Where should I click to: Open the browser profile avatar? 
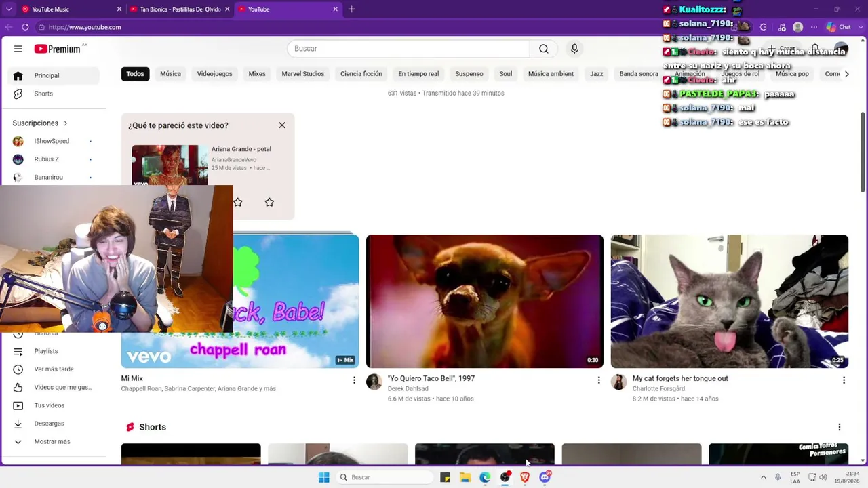[798, 27]
